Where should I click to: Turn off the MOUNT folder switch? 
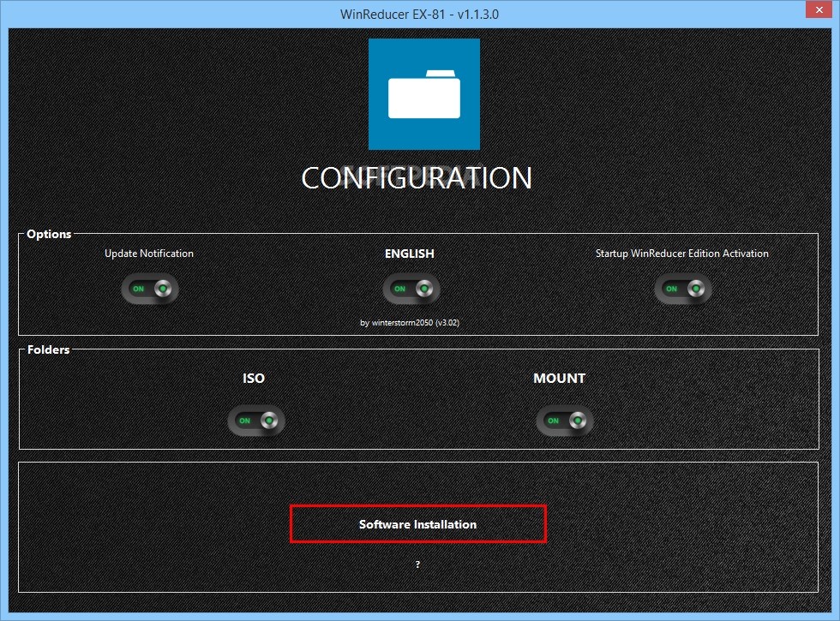[x=564, y=421]
